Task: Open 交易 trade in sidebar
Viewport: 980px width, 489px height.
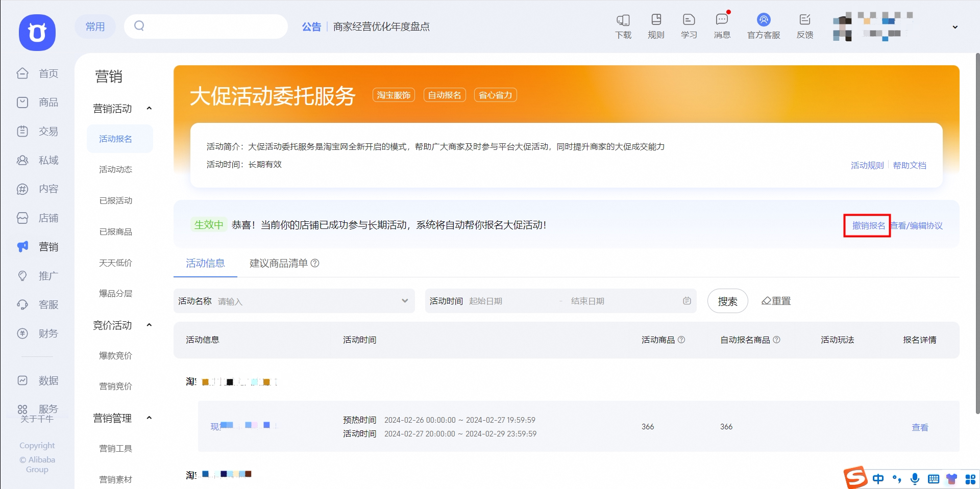Action: coord(38,132)
